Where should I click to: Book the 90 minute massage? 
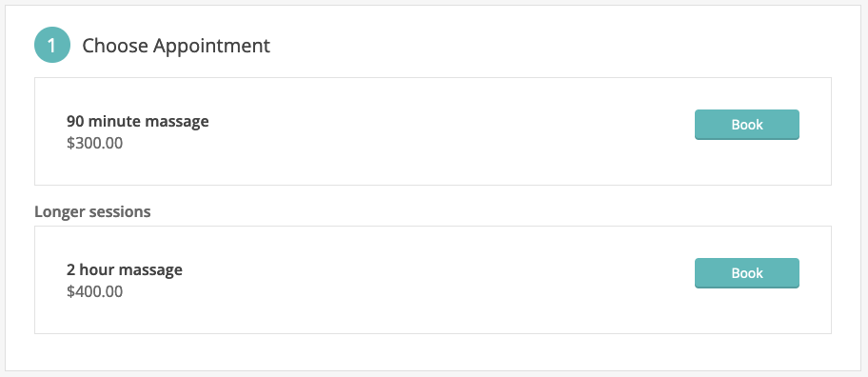(747, 125)
